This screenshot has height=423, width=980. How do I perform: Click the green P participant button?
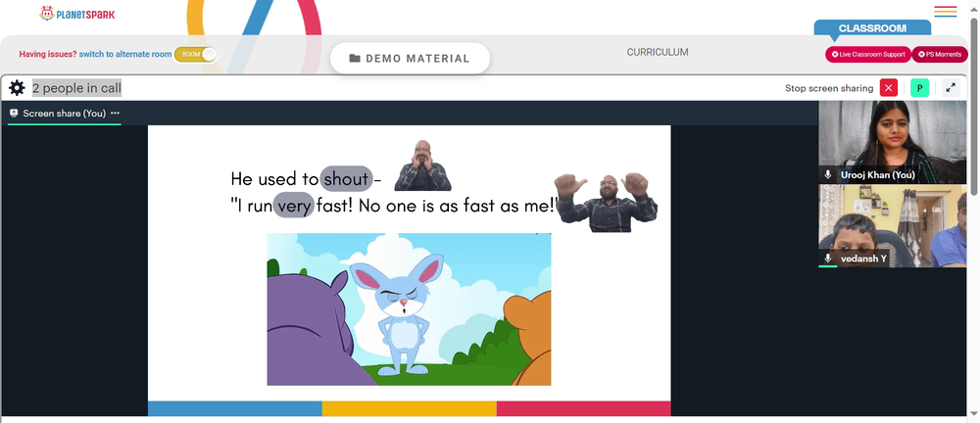tap(919, 88)
